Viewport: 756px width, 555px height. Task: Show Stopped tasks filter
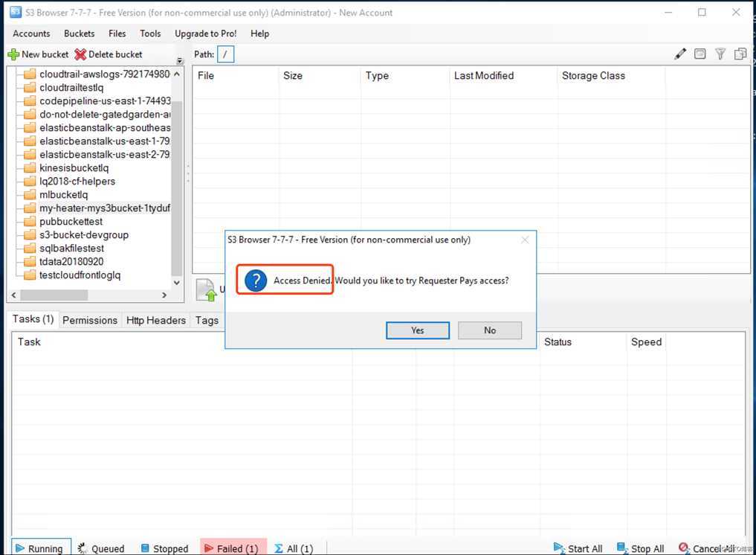click(165, 548)
